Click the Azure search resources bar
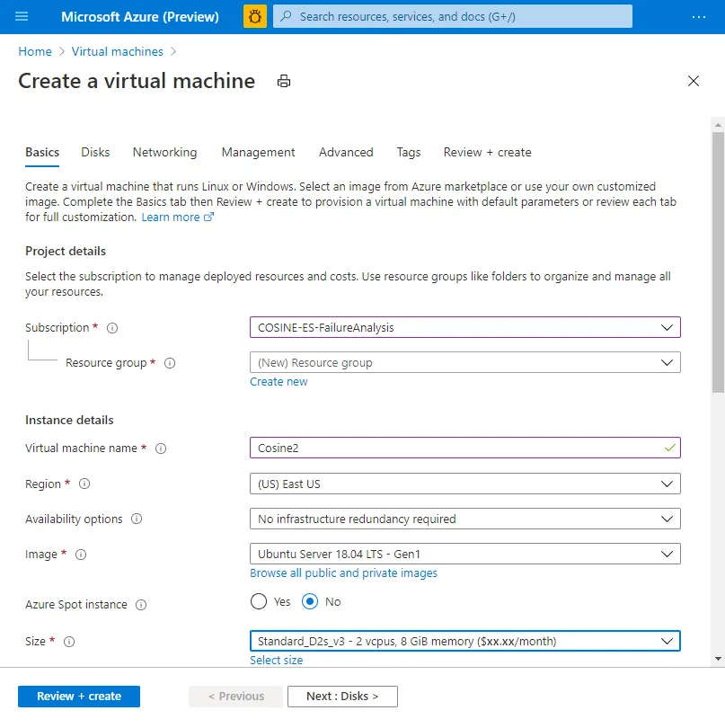The image size is (725, 728). click(x=451, y=16)
